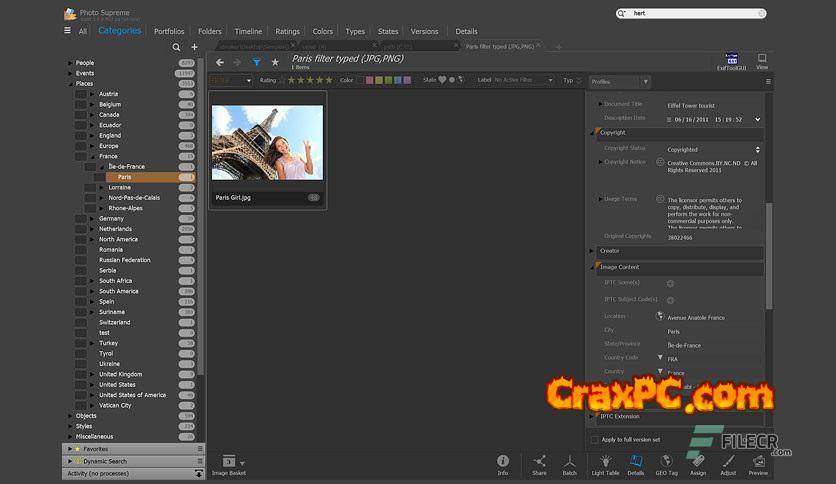836x484 pixels.
Task: Open the Image Basket
Action: 228,464
